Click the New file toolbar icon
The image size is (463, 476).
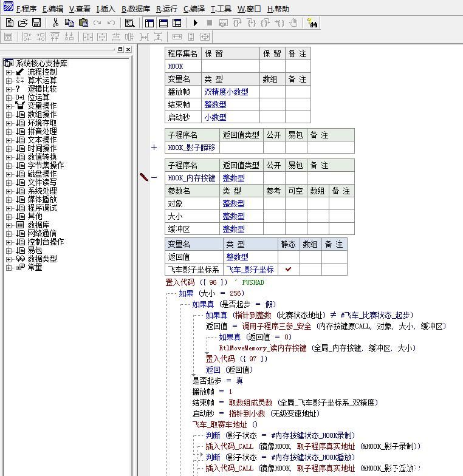tap(9, 22)
